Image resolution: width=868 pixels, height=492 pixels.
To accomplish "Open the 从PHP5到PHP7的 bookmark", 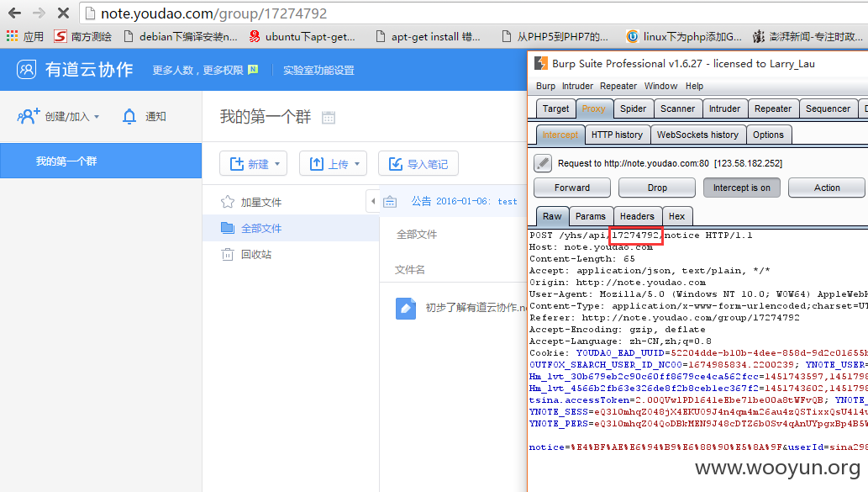I will tap(555, 36).
